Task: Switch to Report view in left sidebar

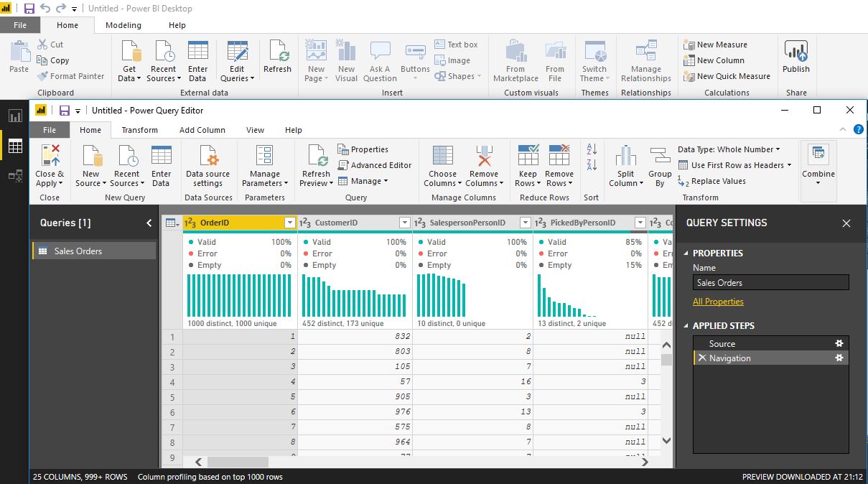Action: coord(15,116)
